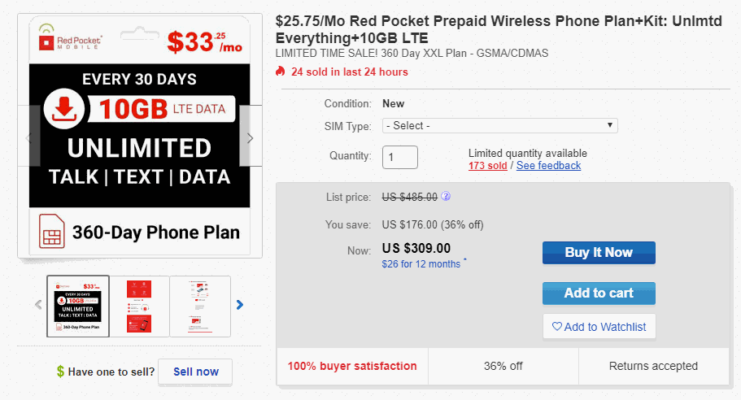Open the 173 sold link
The height and width of the screenshot is (400, 741).
coord(487,165)
